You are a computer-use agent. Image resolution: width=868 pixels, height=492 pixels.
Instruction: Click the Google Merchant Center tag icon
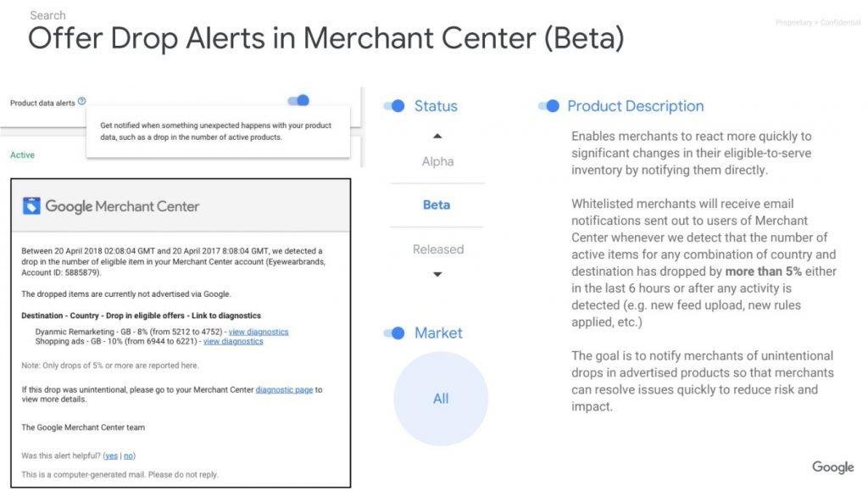(x=31, y=205)
